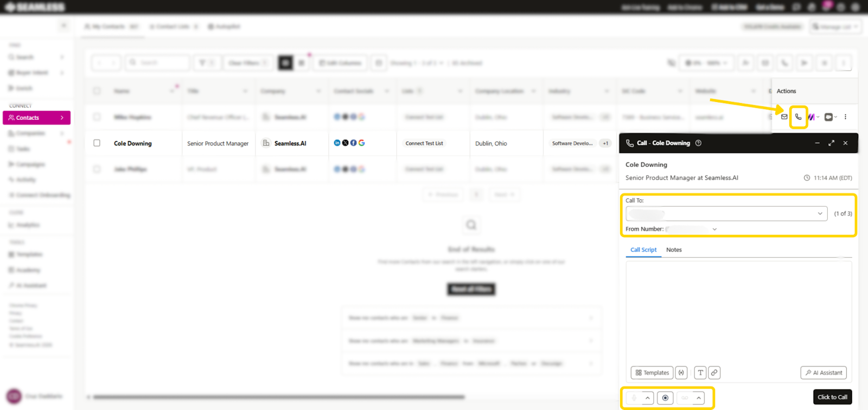Click the phone icon in Call panel header
This screenshot has height=410, width=868.
pyautogui.click(x=630, y=143)
